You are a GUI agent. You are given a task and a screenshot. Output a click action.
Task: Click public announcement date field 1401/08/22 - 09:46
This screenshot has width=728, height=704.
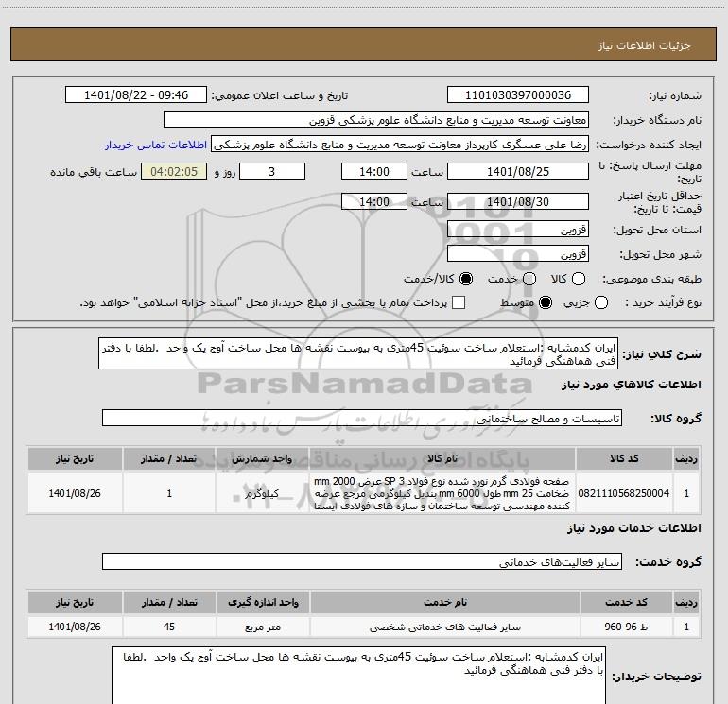136,95
